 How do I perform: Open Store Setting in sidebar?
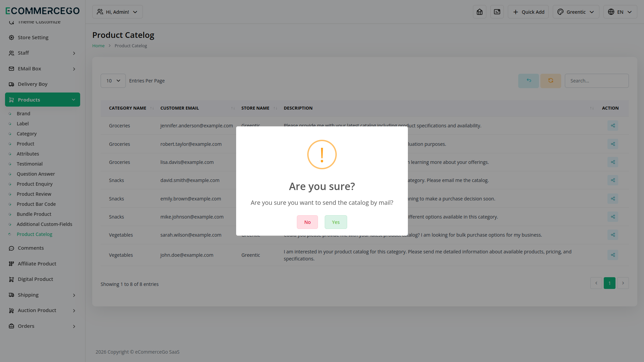click(x=43, y=38)
